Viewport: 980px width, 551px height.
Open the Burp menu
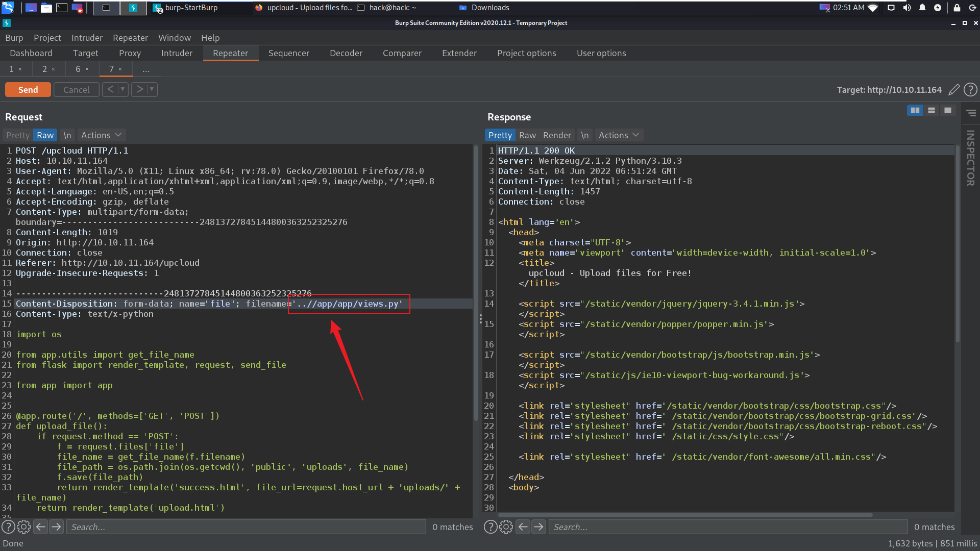click(x=14, y=38)
